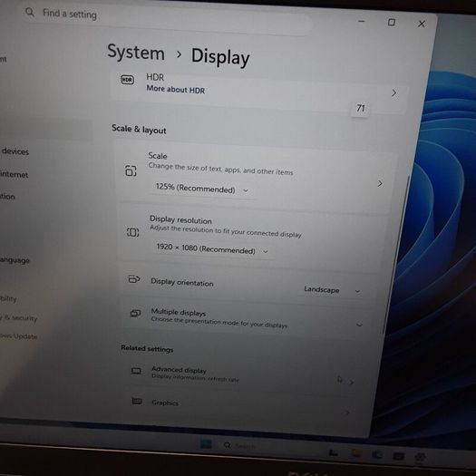The height and width of the screenshot is (476, 476).
Task: Expand the Multiple displays section chevron
Action: (359, 325)
